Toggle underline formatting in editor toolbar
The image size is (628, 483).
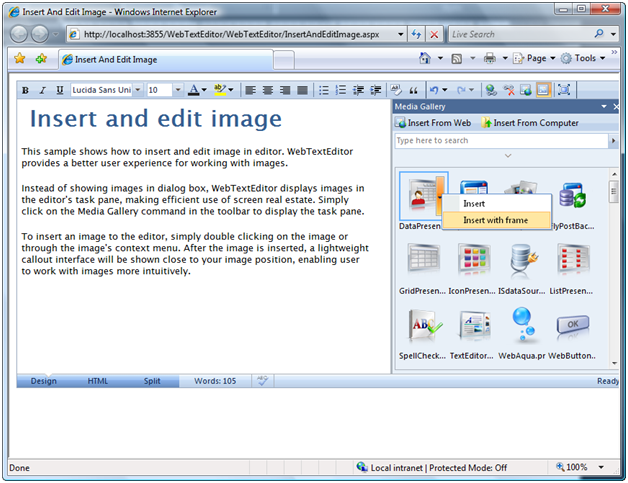point(59,90)
